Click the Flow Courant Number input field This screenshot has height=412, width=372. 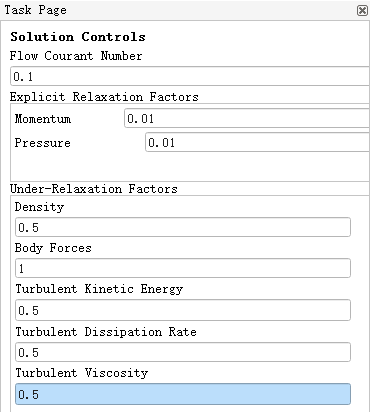pyautogui.click(x=191, y=76)
